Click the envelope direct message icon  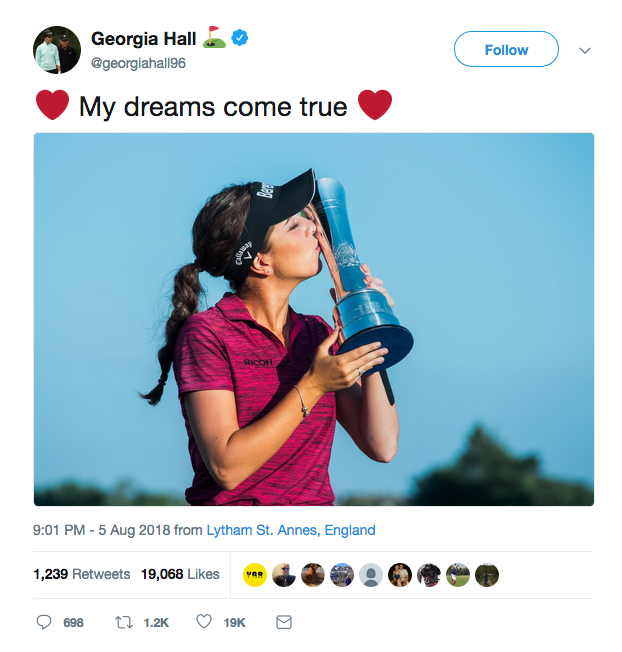(284, 622)
